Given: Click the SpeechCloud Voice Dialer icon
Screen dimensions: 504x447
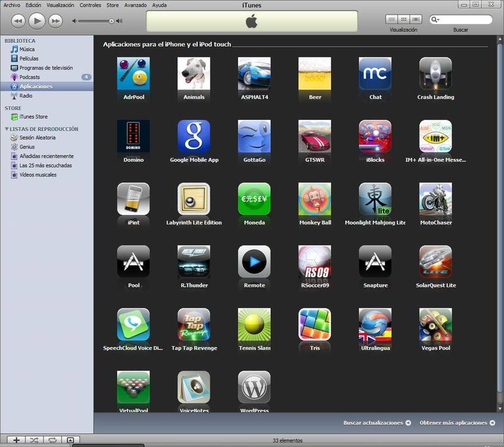Looking at the screenshot, I should pos(134,325).
